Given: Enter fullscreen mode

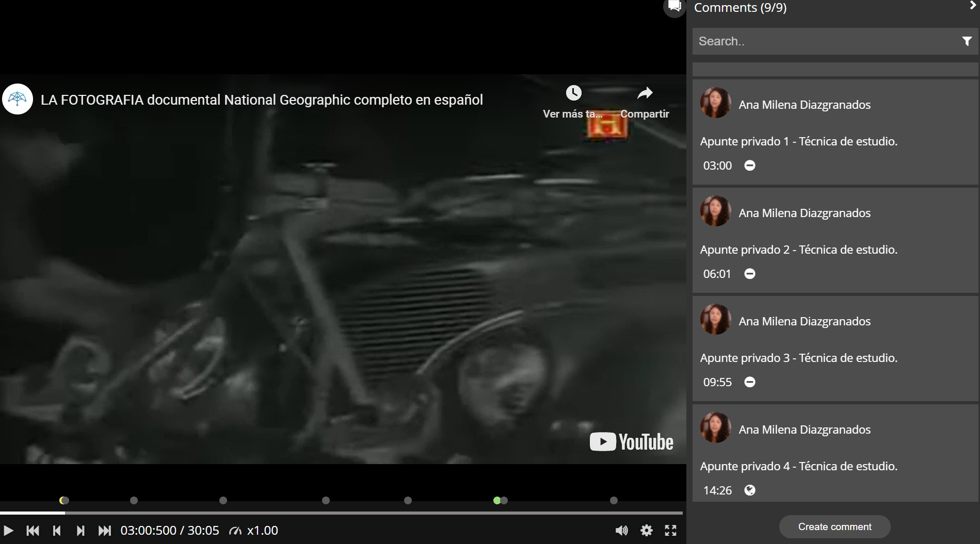Looking at the screenshot, I should pyautogui.click(x=670, y=531).
